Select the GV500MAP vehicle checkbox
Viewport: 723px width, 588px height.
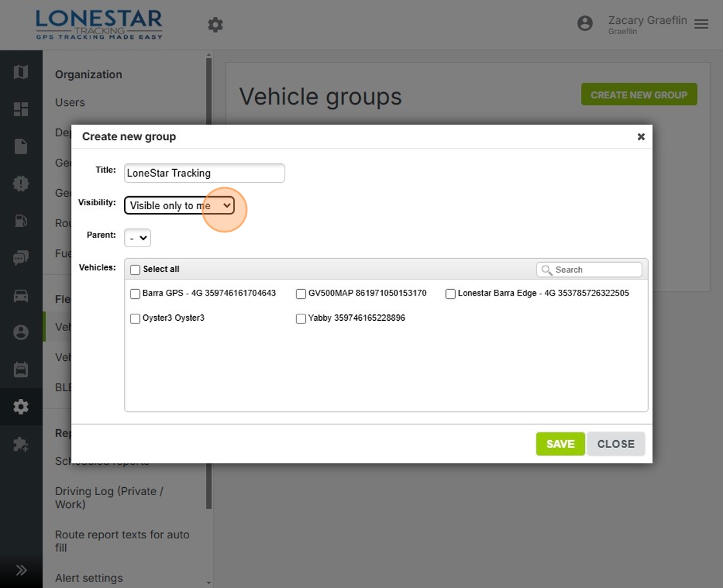(x=301, y=294)
